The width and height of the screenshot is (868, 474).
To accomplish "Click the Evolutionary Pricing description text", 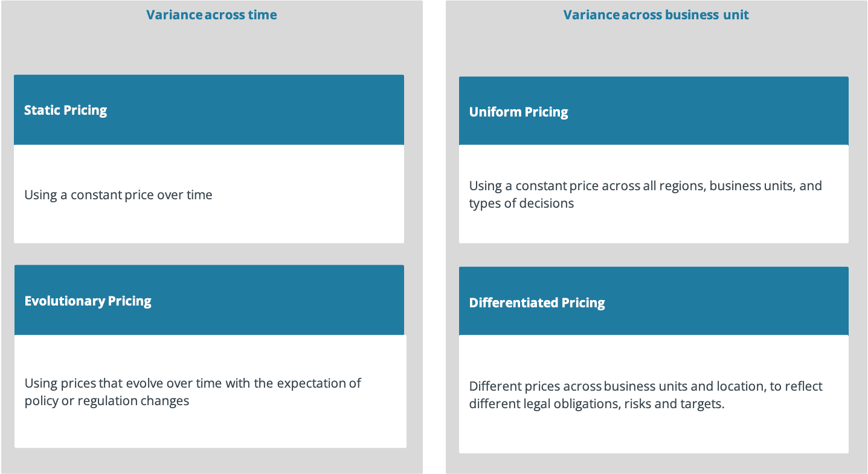I will (193, 392).
